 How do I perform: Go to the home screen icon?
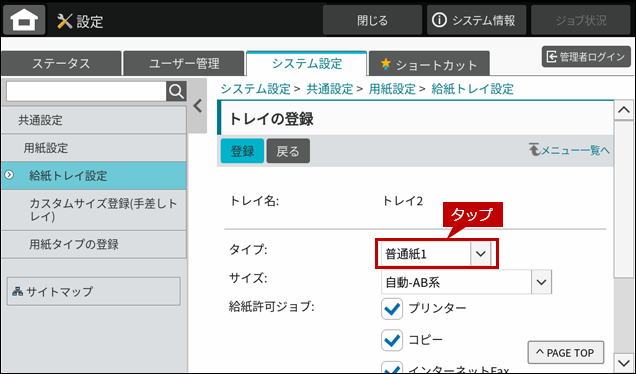[x=24, y=20]
